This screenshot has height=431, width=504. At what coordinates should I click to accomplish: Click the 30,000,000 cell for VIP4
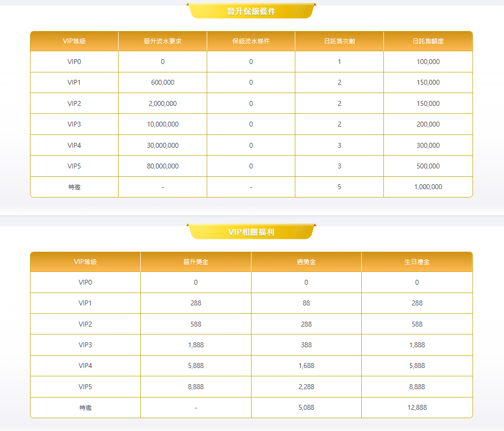pos(162,145)
